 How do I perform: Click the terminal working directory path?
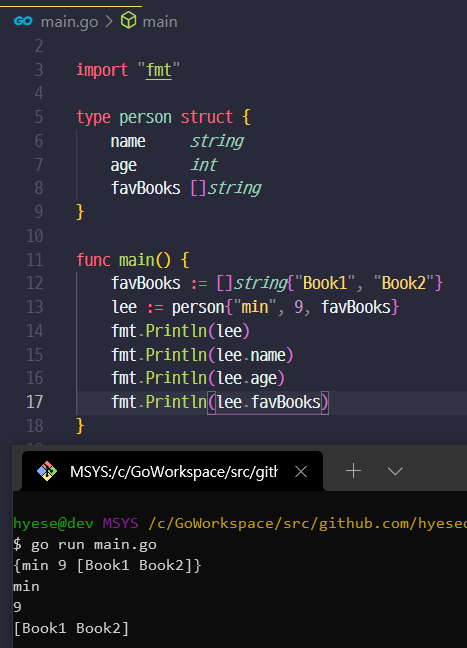tap(307, 524)
